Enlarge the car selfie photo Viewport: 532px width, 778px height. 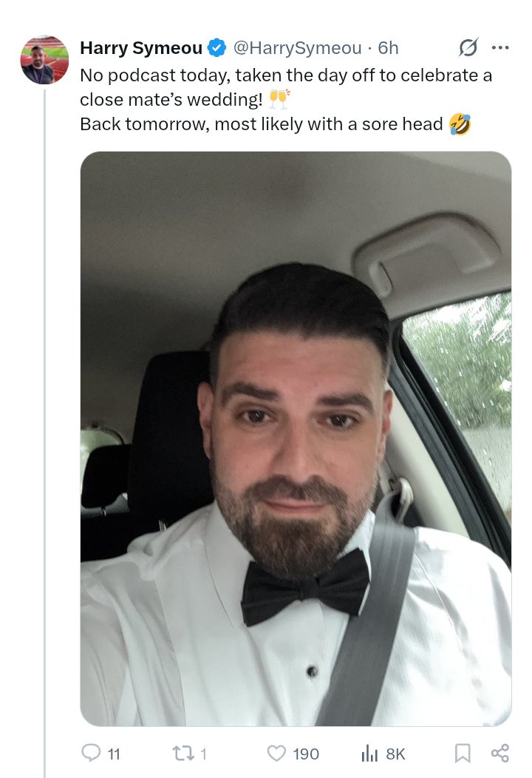point(296,439)
